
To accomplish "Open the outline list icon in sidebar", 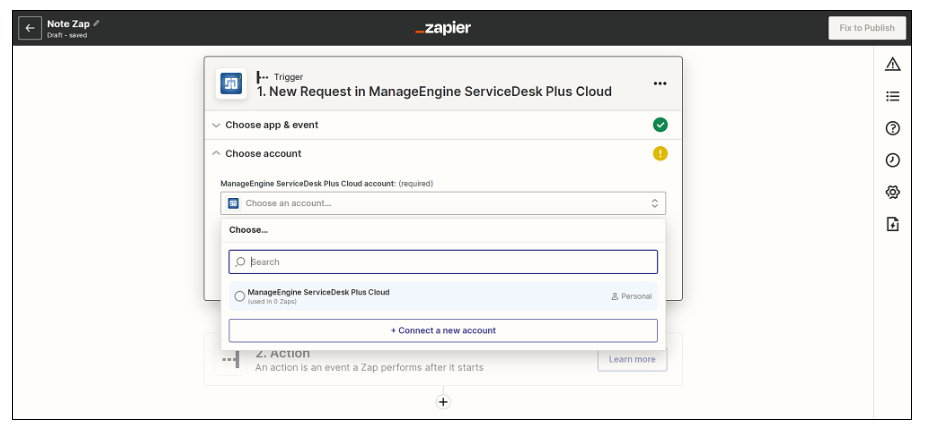I will [x=892, y=96].
